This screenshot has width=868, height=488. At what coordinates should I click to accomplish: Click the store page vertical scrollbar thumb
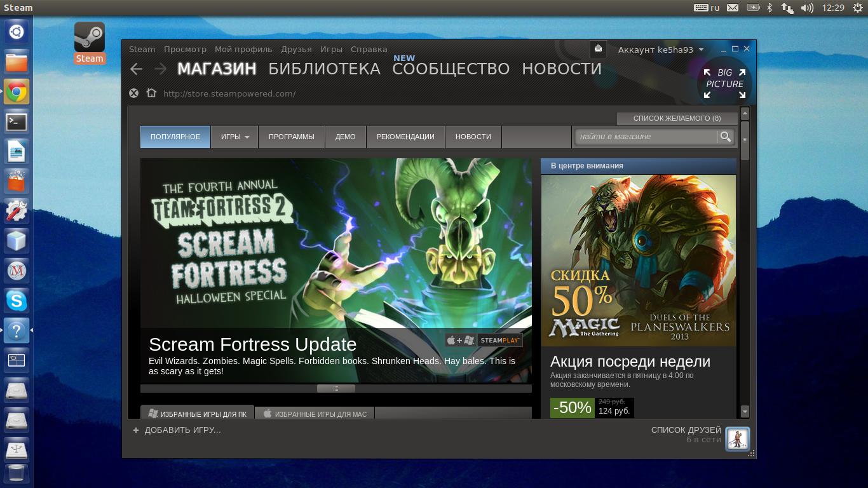tap(745, 140)
